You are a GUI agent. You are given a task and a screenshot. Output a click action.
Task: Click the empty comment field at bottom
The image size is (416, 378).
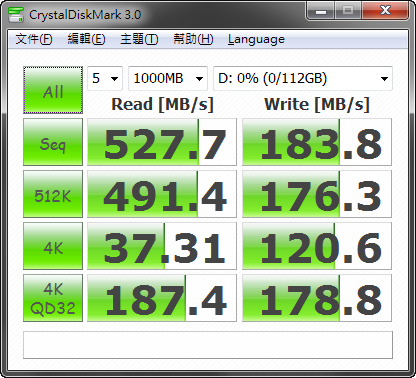(208, 345)
